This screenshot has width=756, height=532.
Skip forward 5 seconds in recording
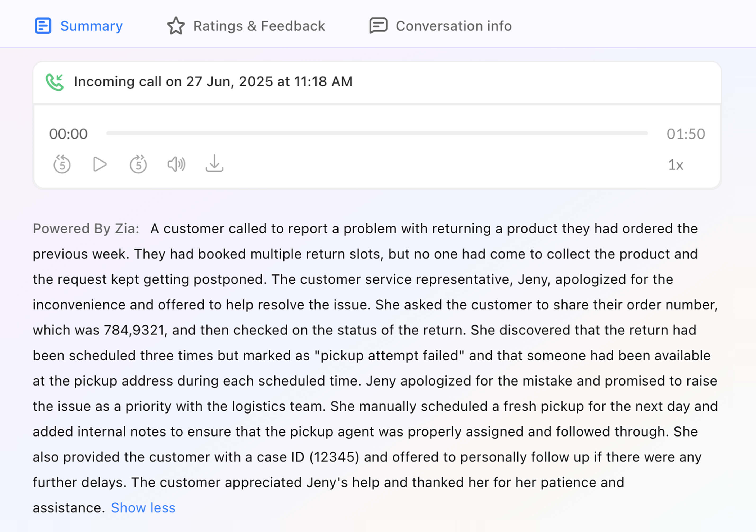point(138,164)
